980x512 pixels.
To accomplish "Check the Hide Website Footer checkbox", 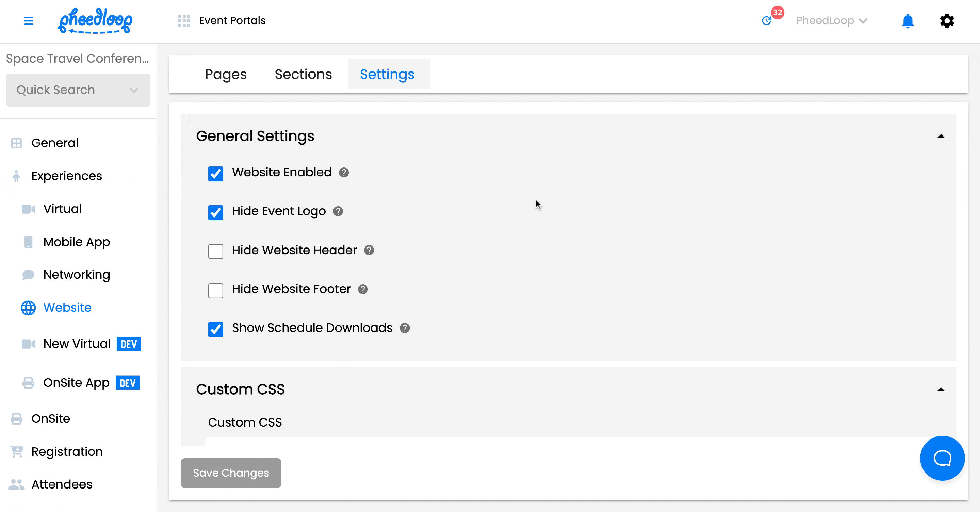I will point(216,290).
